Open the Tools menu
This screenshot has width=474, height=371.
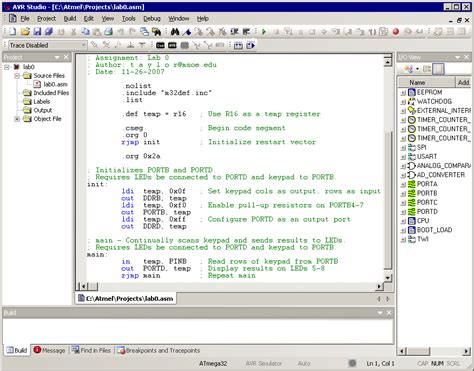(x=128, y=19)
